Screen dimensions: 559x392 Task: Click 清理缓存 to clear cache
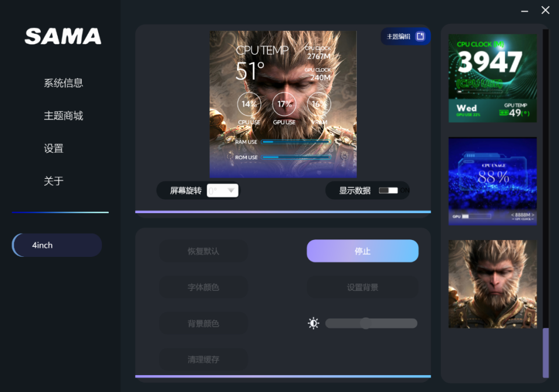(x=203, y=359)
